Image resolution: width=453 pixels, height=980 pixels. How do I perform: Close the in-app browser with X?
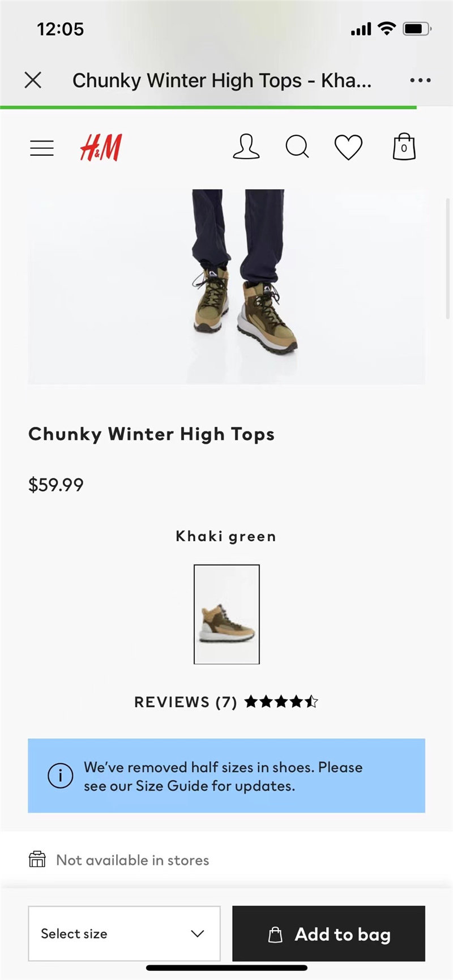coord(33,80)
